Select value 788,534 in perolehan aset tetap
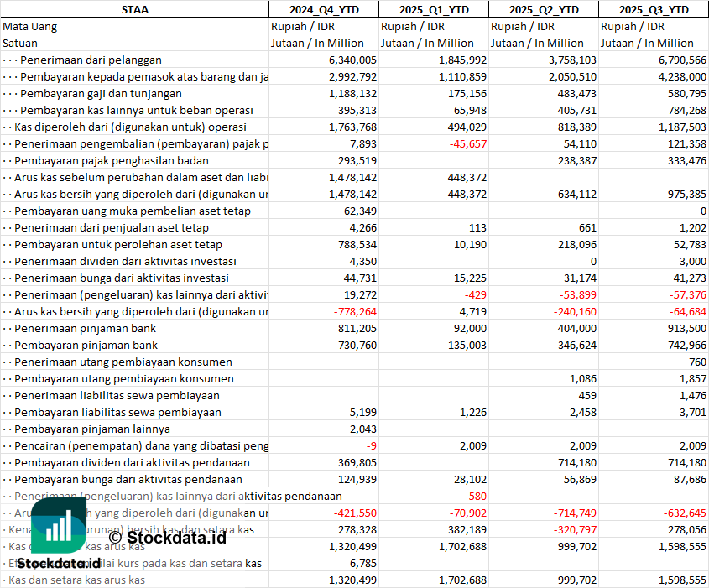 coord(357,244)
